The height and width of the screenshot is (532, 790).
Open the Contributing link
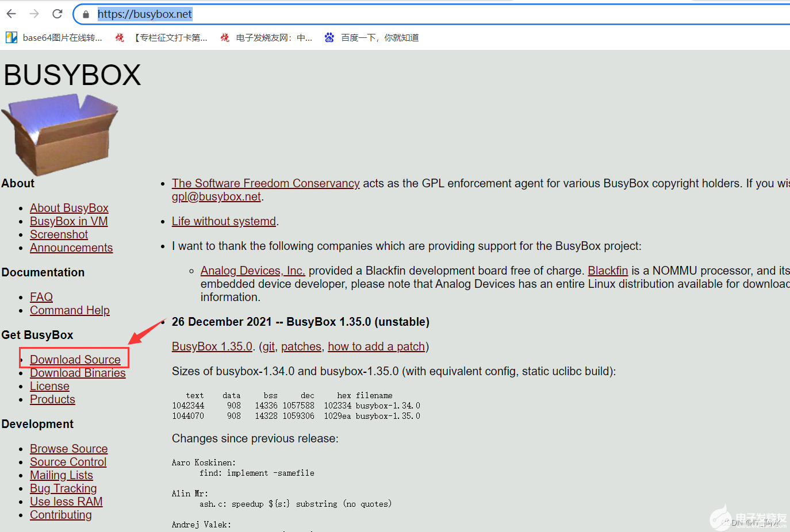click(x=61, y=515)
